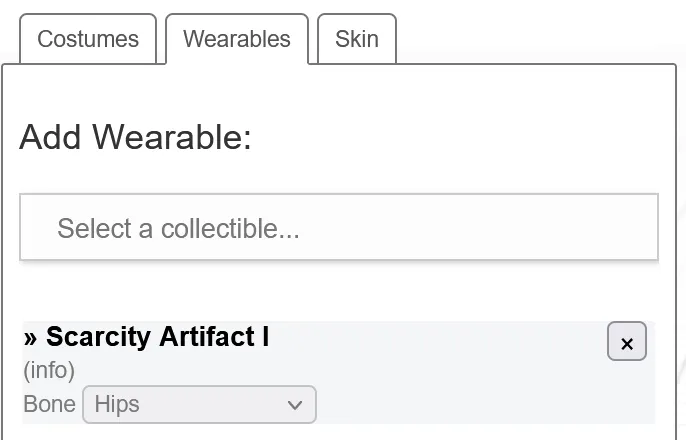Viewport: 686px width, 440px height.
Task: Click the Bone label next to dropdown
Action: [x=49, y=404]
